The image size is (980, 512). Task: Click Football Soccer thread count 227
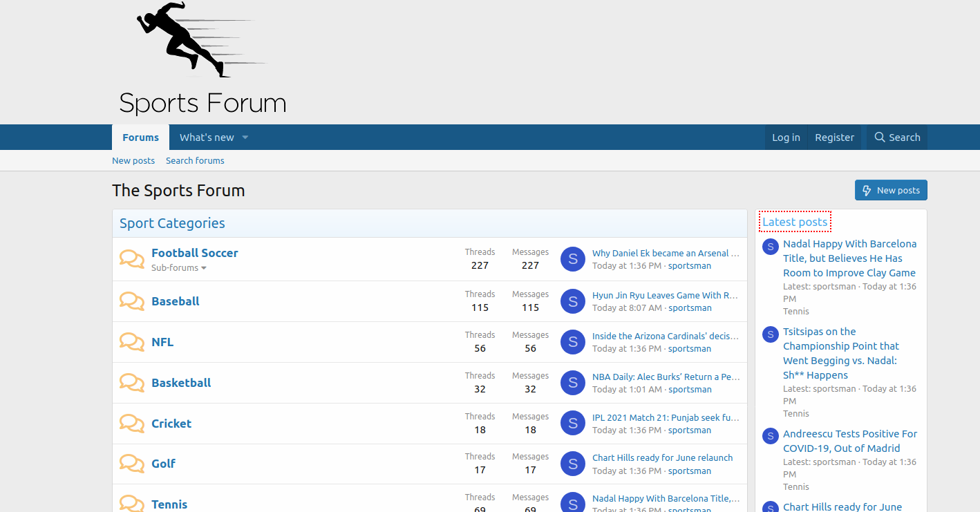coord(480,265)
